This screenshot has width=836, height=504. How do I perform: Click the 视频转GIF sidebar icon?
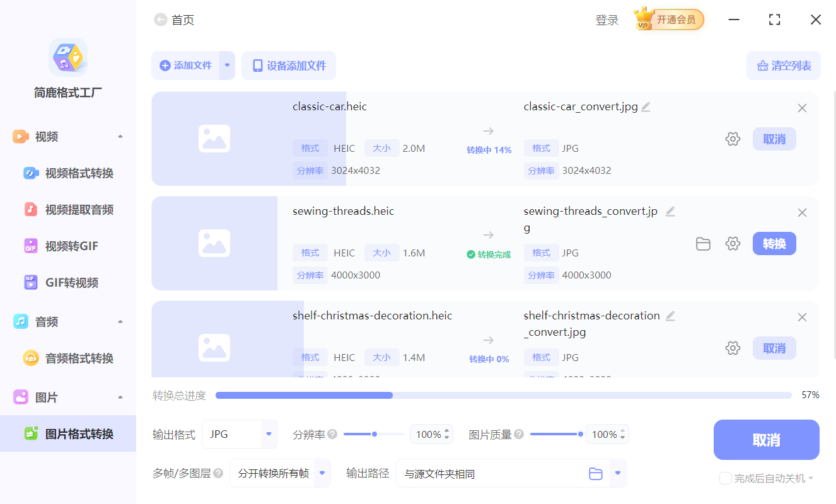coord(31,246)
